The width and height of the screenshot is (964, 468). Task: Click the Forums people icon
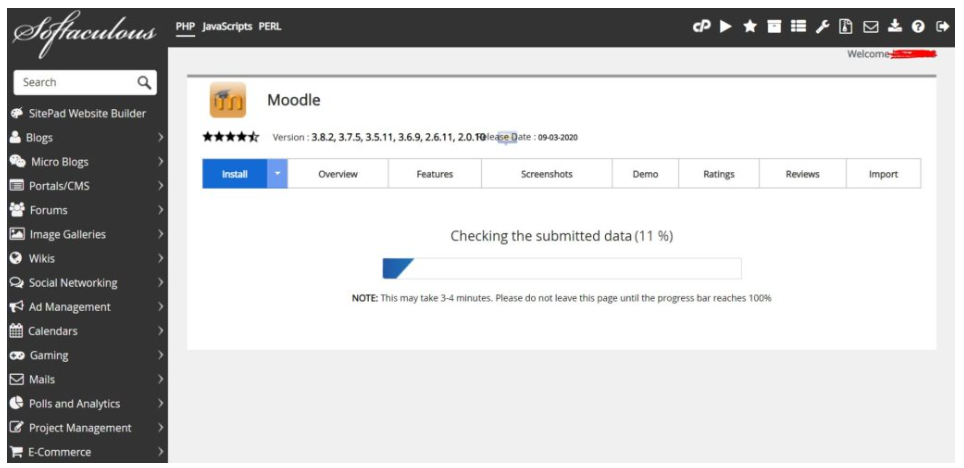[17, 210]
